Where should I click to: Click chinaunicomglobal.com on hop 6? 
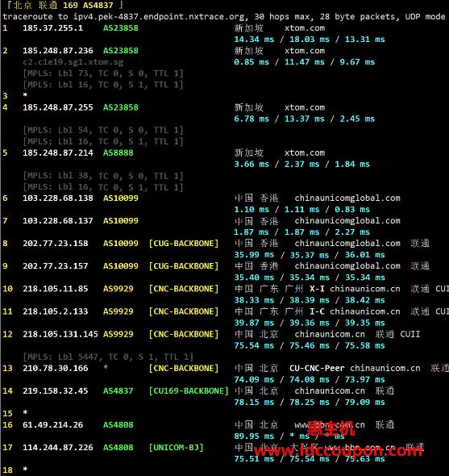[347, 198]
